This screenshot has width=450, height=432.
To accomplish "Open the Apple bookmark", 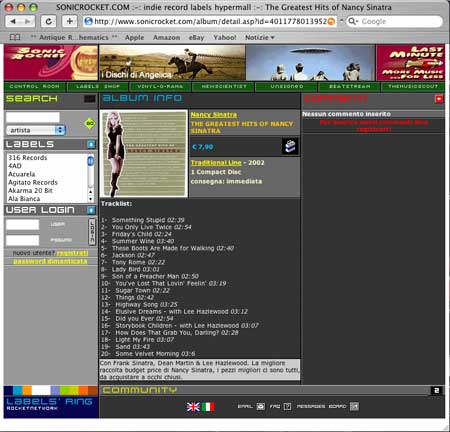I will pos(134,37).
